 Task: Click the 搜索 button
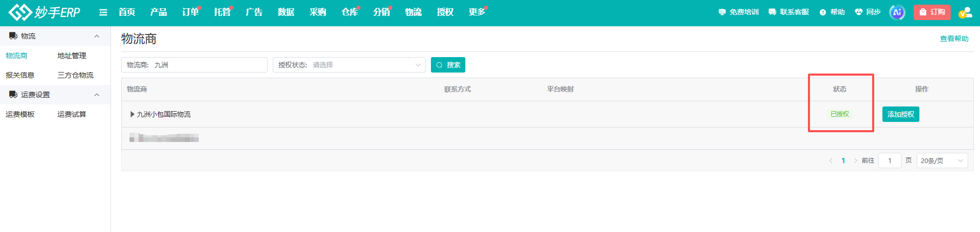click(x=448, y=65)
